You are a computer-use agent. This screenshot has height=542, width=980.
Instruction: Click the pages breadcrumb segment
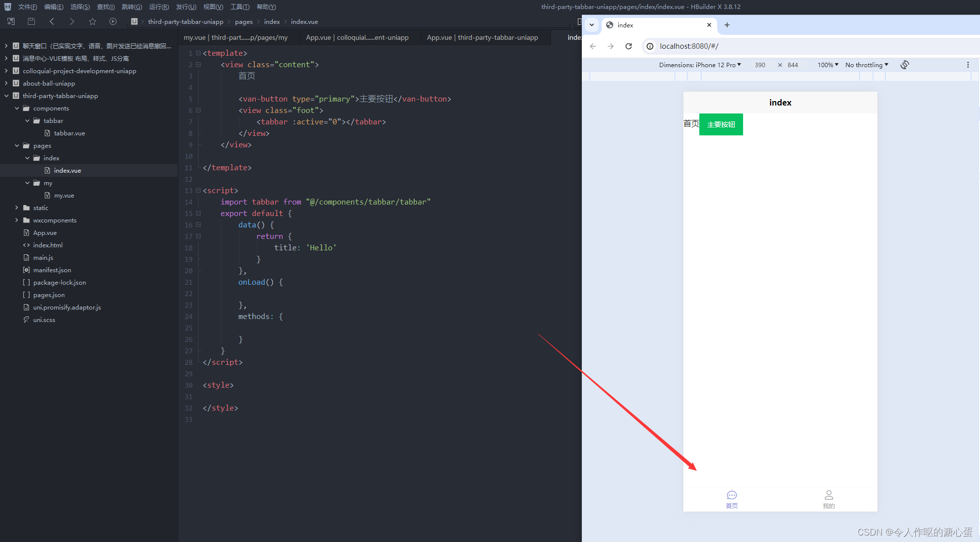pos(244,21)
